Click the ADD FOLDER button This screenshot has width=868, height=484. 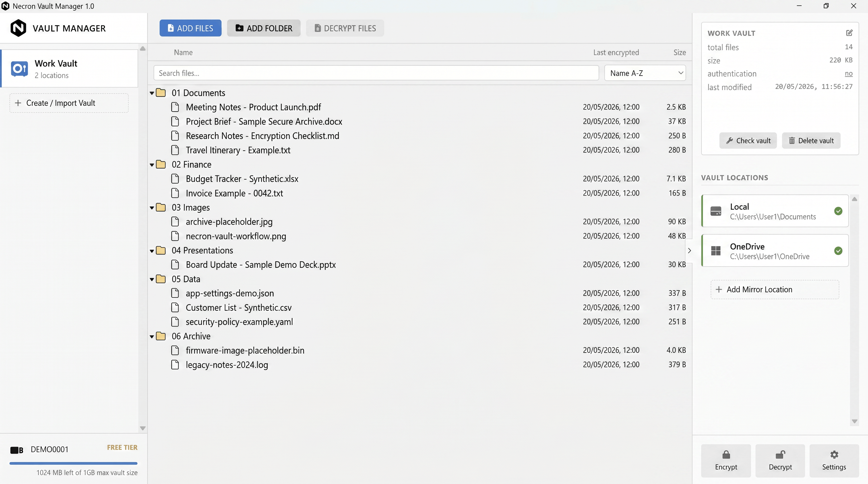pyautogui.click(x=264, y=28)
